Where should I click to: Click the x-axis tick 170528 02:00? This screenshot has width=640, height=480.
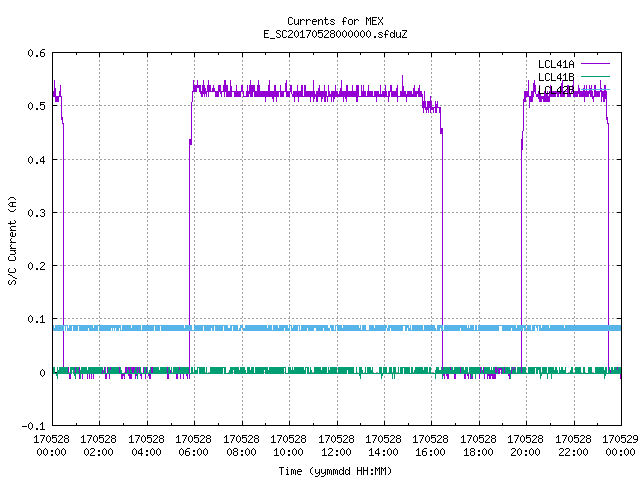[x=98, y=446]
